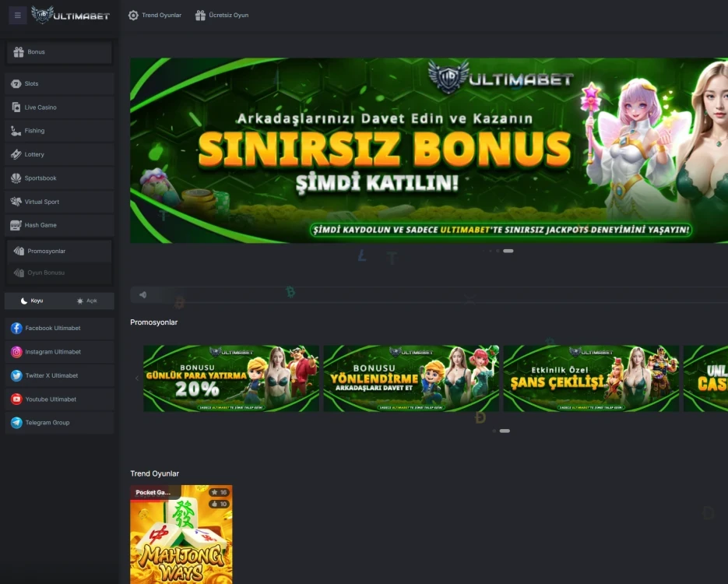The image size is (728, 584).
Task: Click the Lottery ticket icon
Action: click(x=16, y=154)
